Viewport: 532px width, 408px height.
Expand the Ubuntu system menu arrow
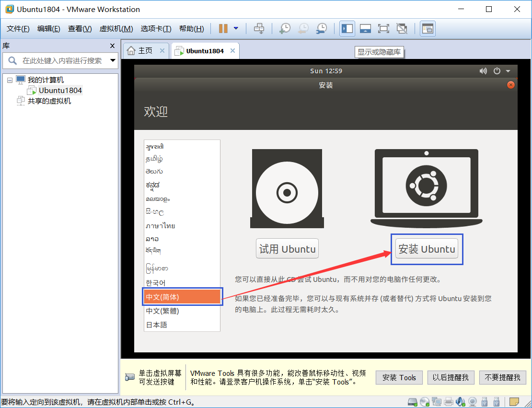[x=508, y=71]
